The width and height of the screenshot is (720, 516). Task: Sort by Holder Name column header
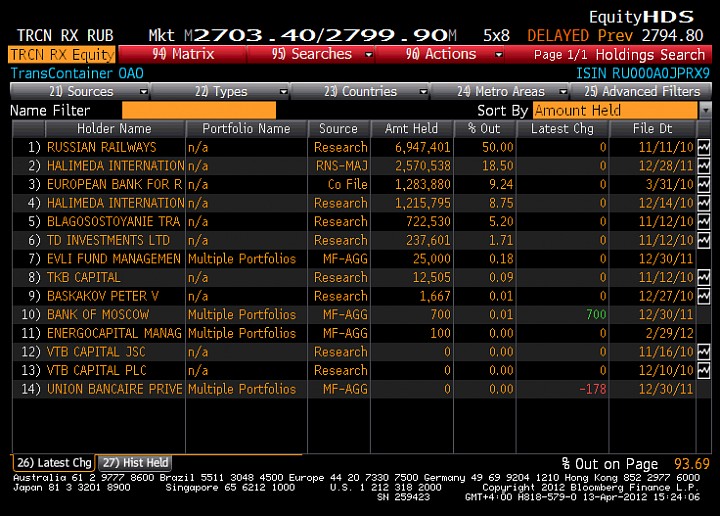pos(114,129)
